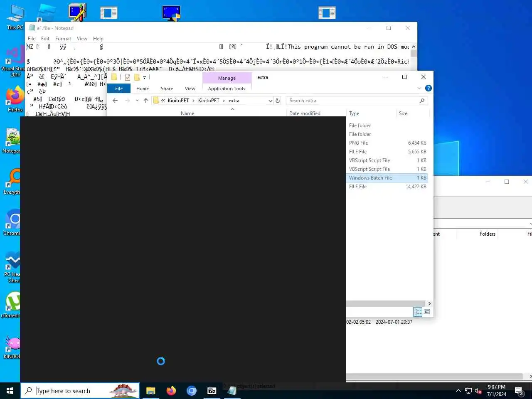Click Folders column in background window
Screen dimensions: 532x399
pos(487,234)
